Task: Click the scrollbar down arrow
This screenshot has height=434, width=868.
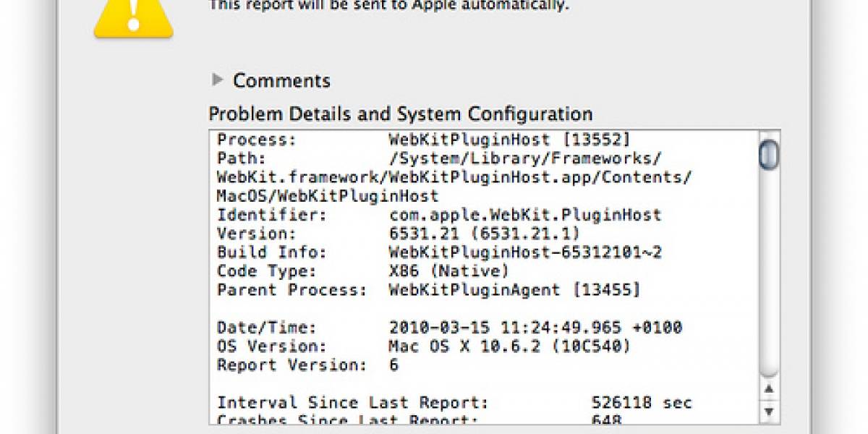Action: (769, 413)
